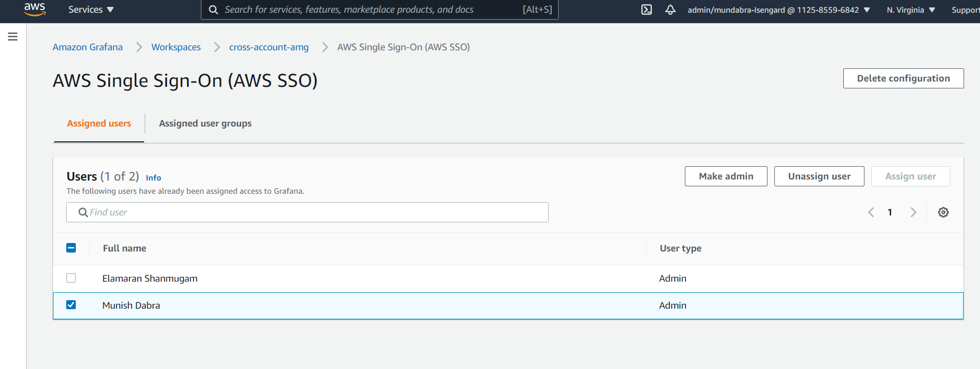Go to the previous page arrow
The image size is (980, 369).
pos(871,212)
